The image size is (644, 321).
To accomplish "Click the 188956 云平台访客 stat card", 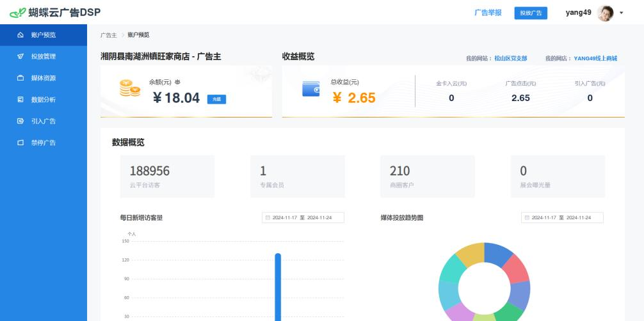I will (167, 176).
